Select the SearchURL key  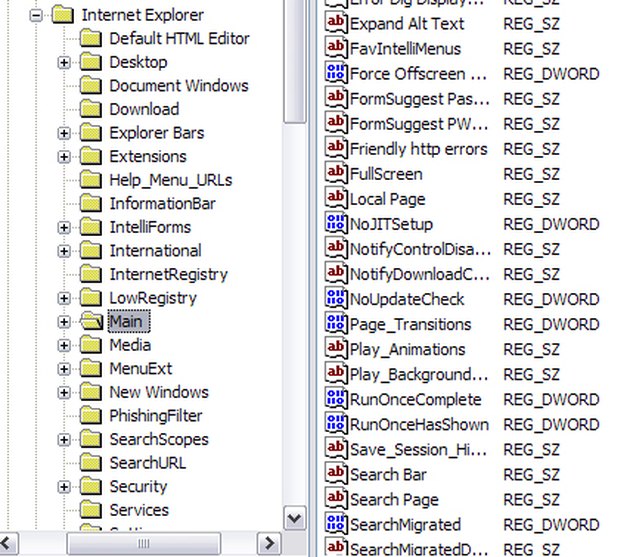click(x=147, y=463)
